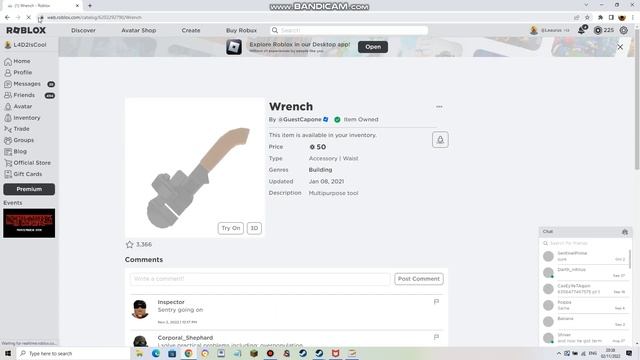Focus the Roblox search field
The height and width of the screenshot is (360, 640).
click(349, 31)
